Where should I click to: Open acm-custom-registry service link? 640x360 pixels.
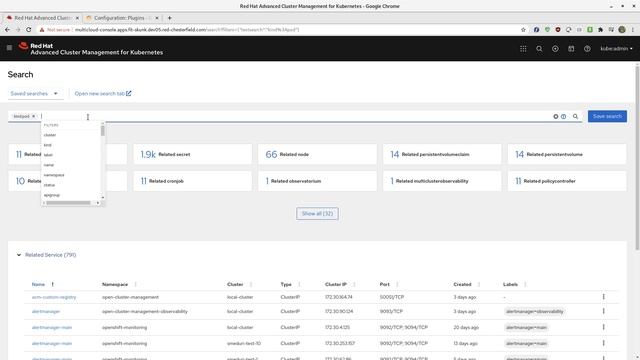coord(54,297)
